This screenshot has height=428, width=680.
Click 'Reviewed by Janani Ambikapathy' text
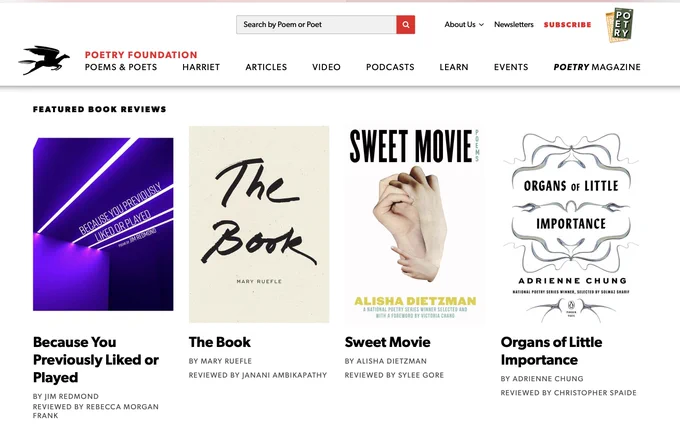[258, 375]
